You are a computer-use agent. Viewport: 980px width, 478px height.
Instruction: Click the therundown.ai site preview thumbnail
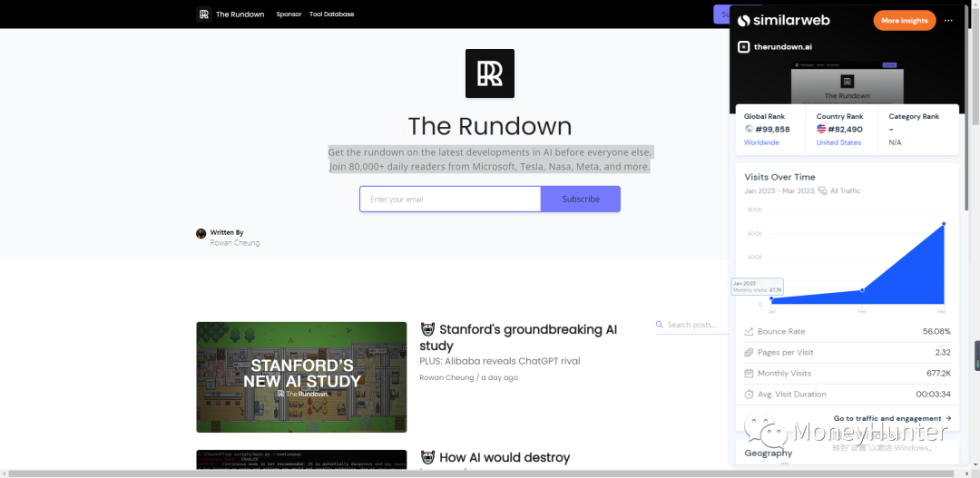click(847, 83)
